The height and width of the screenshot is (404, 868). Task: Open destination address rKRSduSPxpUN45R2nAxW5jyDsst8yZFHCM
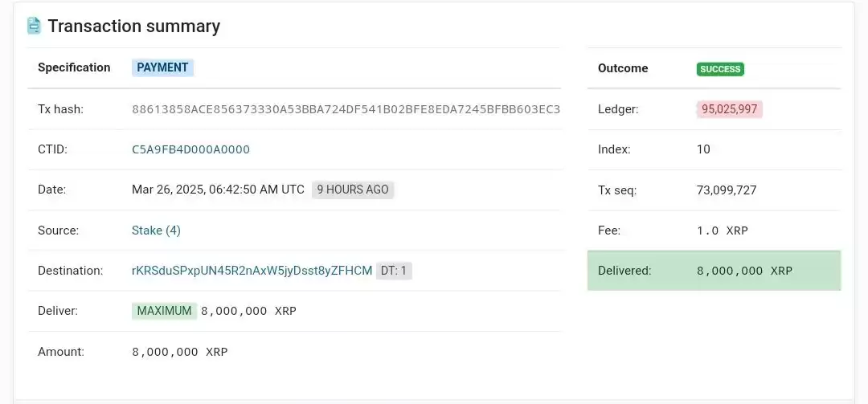click(252, 271)
